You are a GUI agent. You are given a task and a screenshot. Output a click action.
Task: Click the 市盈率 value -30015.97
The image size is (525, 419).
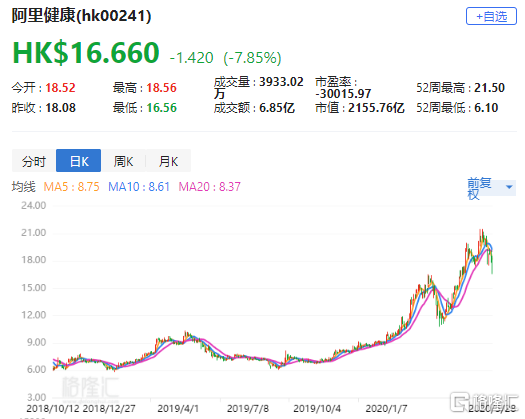point(343,93)
